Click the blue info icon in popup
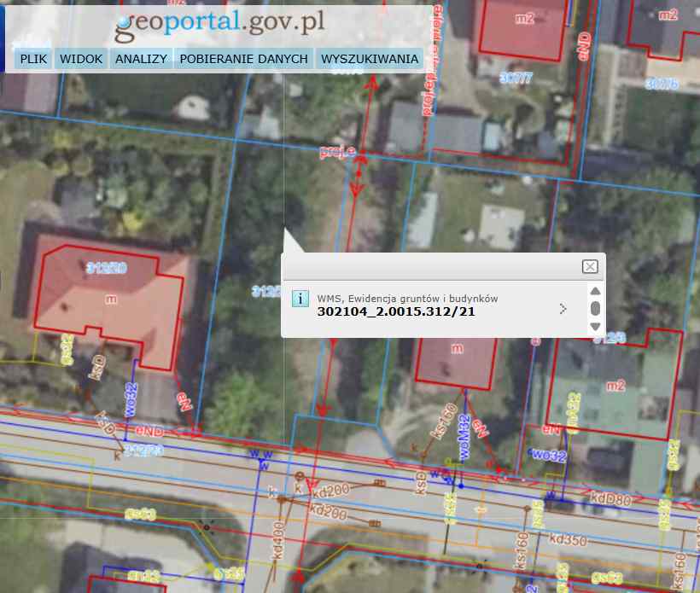The image size is (700, 593). tap(300, 299)
